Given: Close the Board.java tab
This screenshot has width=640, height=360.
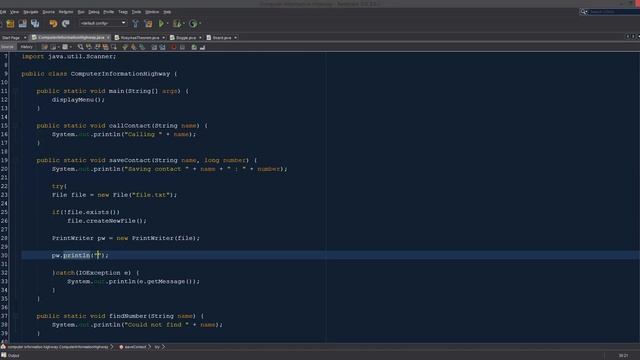Looking at the screenshot, I should [x=236, y=38].
